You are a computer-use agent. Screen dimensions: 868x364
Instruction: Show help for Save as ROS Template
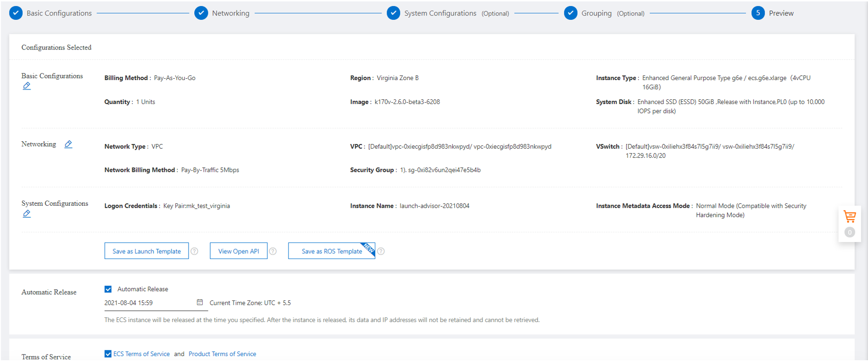[x=381, y=251]
